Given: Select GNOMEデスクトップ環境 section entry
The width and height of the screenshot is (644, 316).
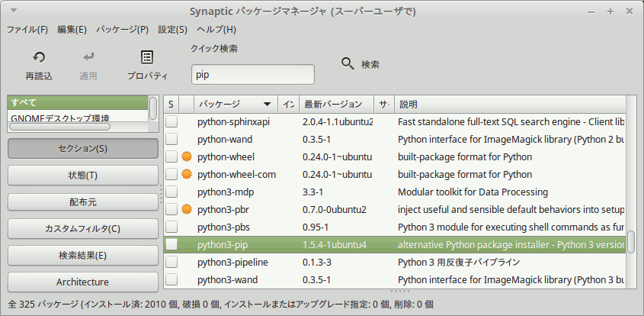Looking at the screenshot, I should [60, 118].
